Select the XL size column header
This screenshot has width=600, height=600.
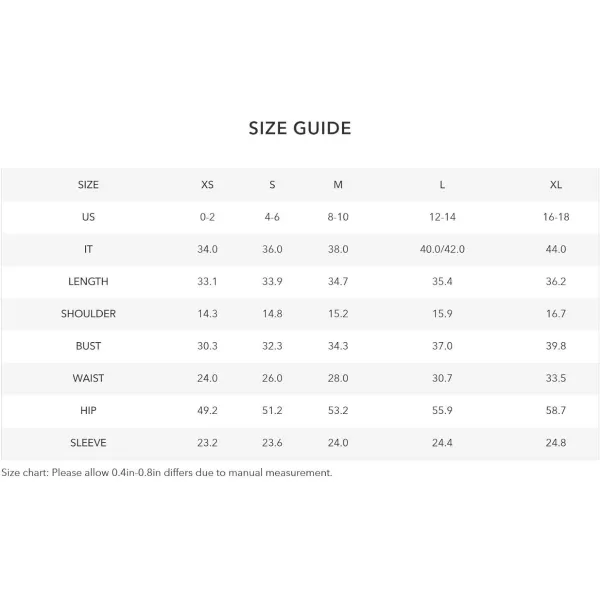point(556,185)
